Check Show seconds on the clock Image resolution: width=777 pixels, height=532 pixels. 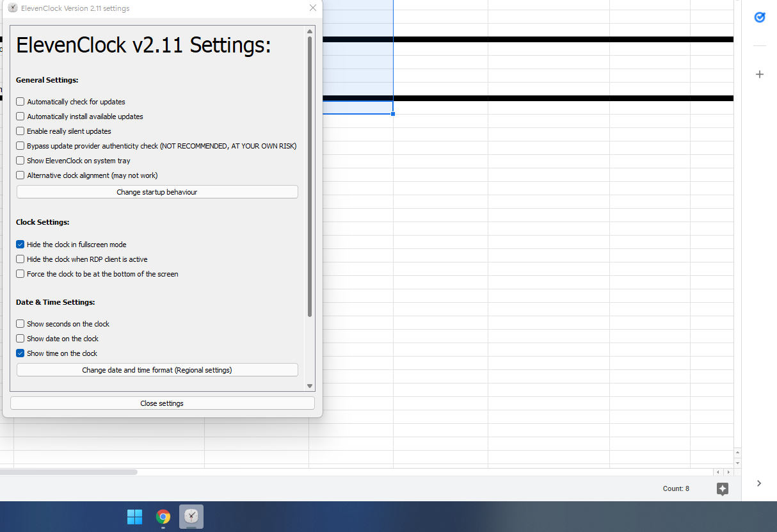[x=20, y=323]
